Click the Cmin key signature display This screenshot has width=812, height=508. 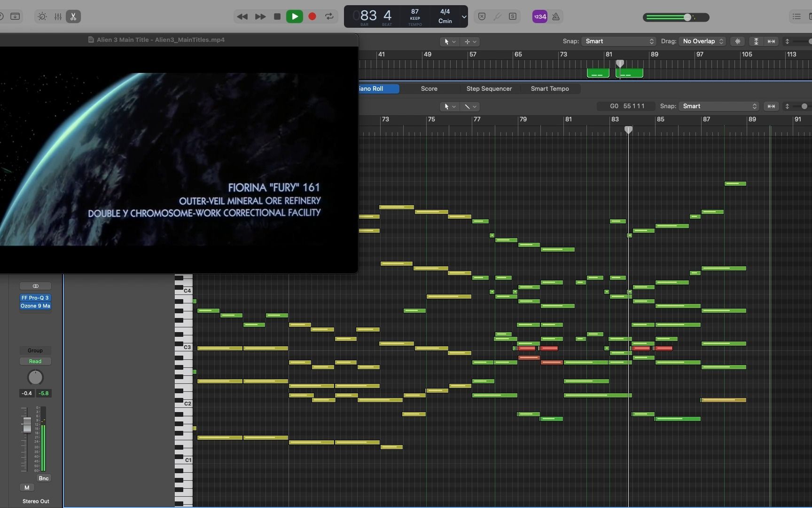click(x=445, y=21)
